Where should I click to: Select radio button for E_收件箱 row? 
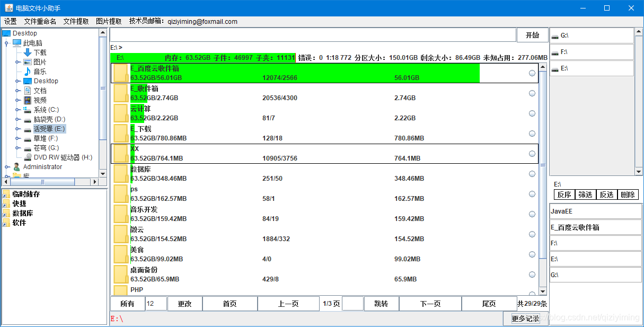(532, 93)
